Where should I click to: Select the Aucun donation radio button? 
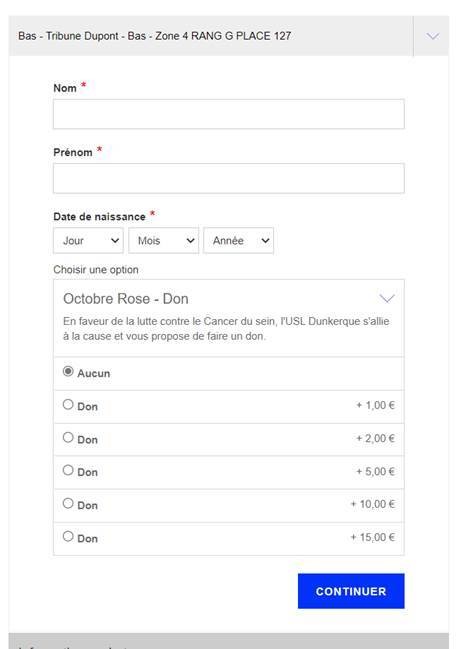pyautogui.click(x=68, y=371)
